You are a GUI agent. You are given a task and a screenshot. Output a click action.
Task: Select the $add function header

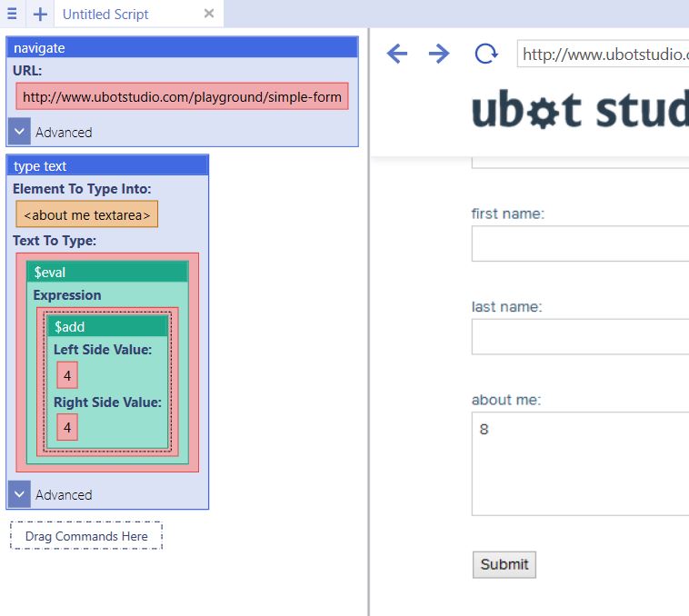[107, 327]
